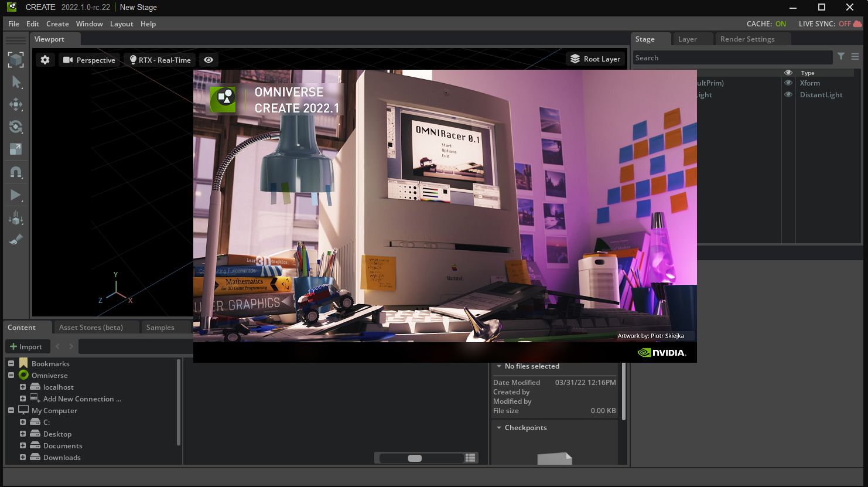Click the content browser path field
The height and width of the screenshot is (487, 868).
pos(136,346)
